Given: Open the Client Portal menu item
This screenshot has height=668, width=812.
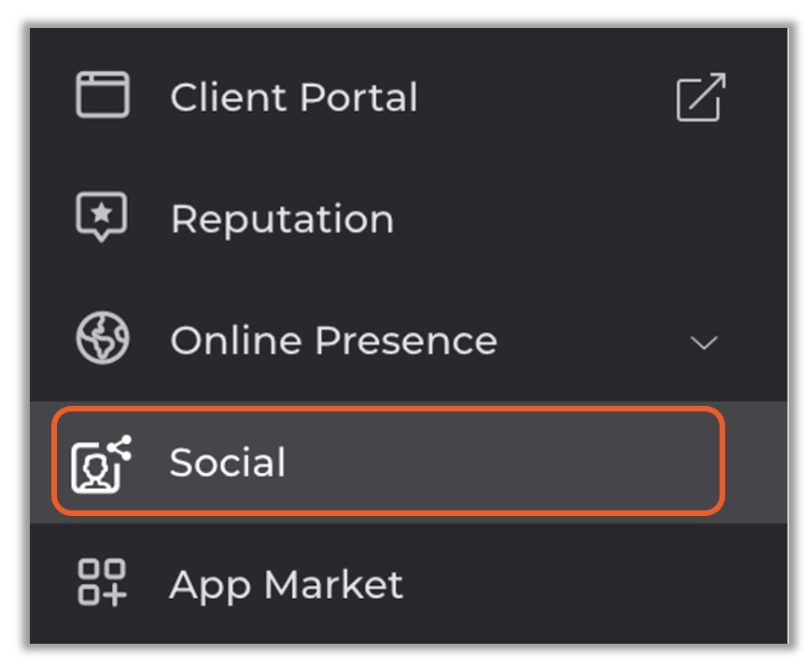Looking at the screenshot, I should (294, 97).
